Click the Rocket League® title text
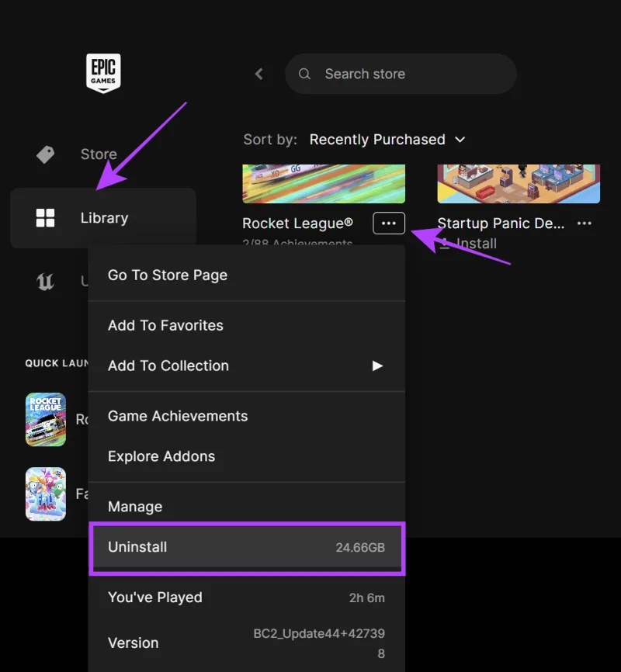Viewport: 621px width, 672px height. click(297, 223)
